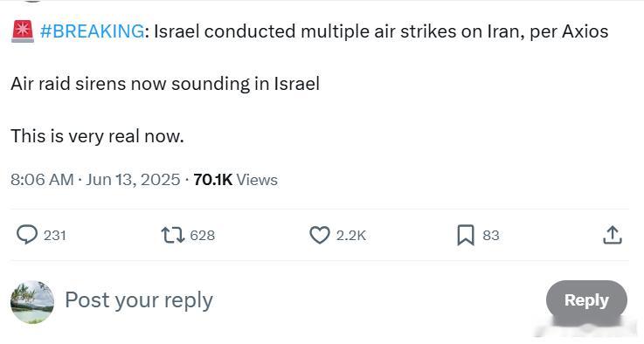Click the red siren emoji
The image size is (644, 344).
click(x=23, y=31)
